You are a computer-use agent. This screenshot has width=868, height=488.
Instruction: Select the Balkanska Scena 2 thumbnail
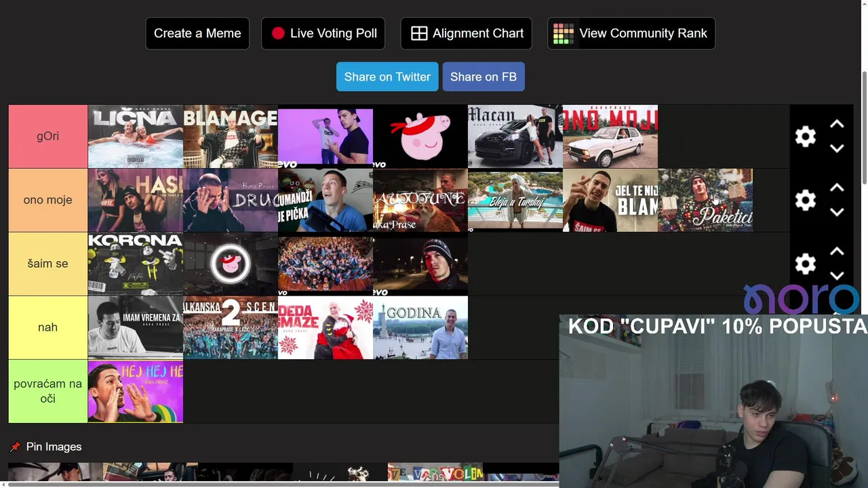click(231, 327)
